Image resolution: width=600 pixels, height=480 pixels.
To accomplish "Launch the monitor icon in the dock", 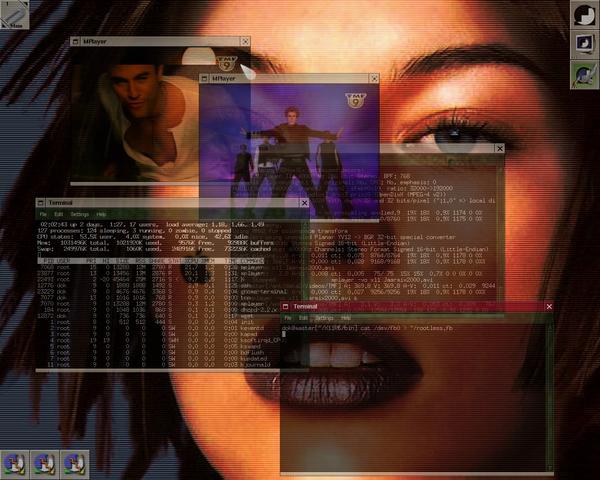I will [585, 44].
